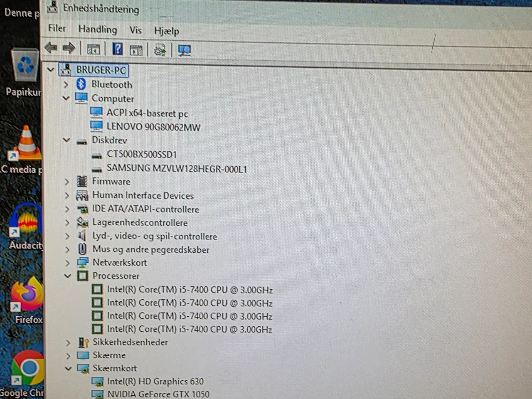532x399 pixels.
Task: Click the Skærme label text
Action: pos(109,355)
